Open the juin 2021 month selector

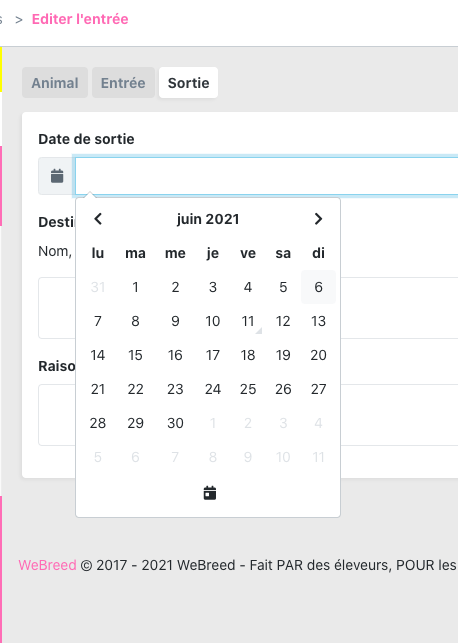pos(208,219)
